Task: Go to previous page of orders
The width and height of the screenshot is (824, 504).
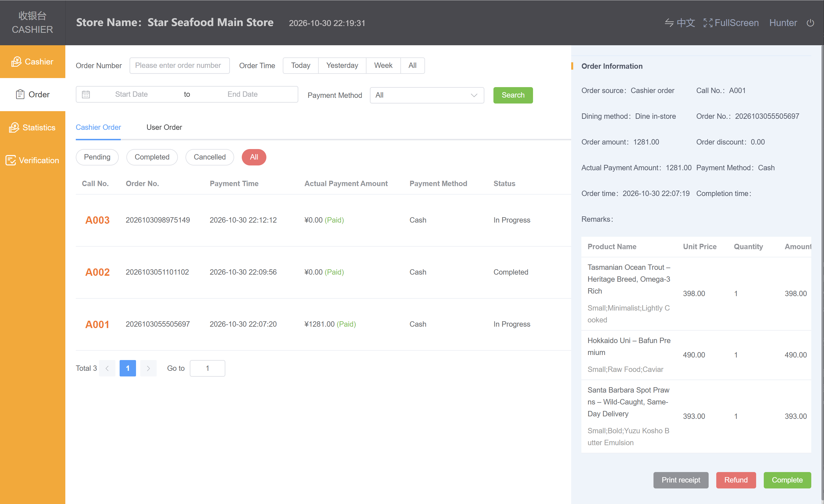Action: (107, 368)
